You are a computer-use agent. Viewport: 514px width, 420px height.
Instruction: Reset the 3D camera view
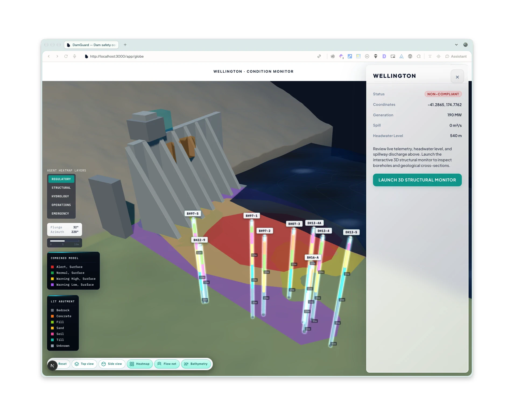click(63, 364)
